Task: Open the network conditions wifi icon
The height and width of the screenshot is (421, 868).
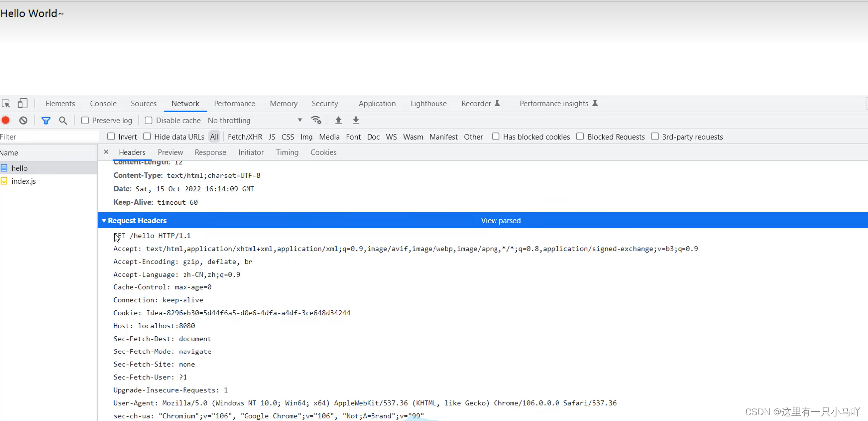Action: pos(316,120)
